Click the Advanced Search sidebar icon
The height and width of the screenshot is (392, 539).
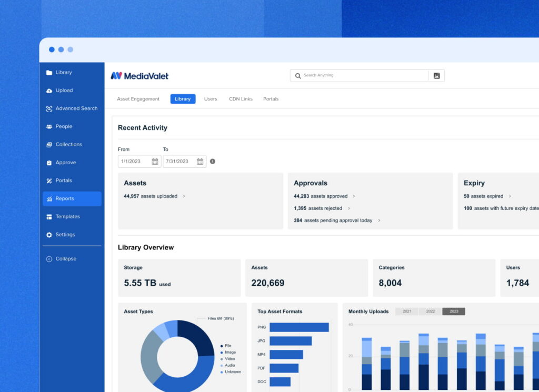point(49,108)
